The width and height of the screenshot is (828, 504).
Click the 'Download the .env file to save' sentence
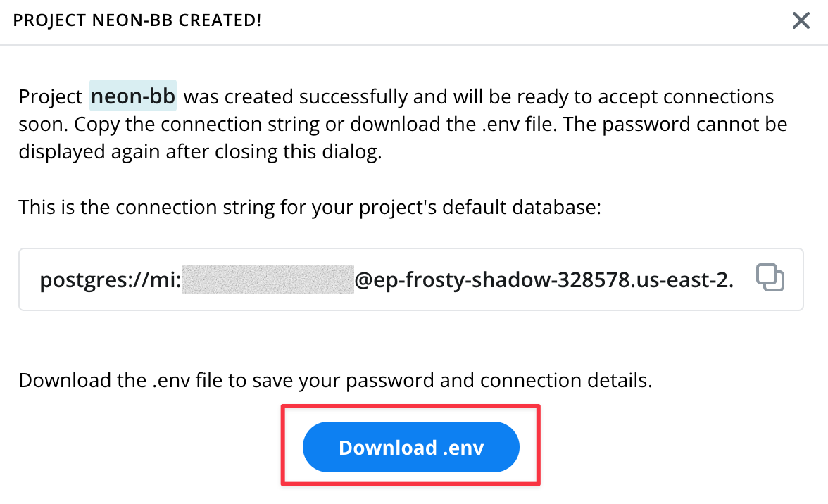pyautogui.click(x=335, y=380)
